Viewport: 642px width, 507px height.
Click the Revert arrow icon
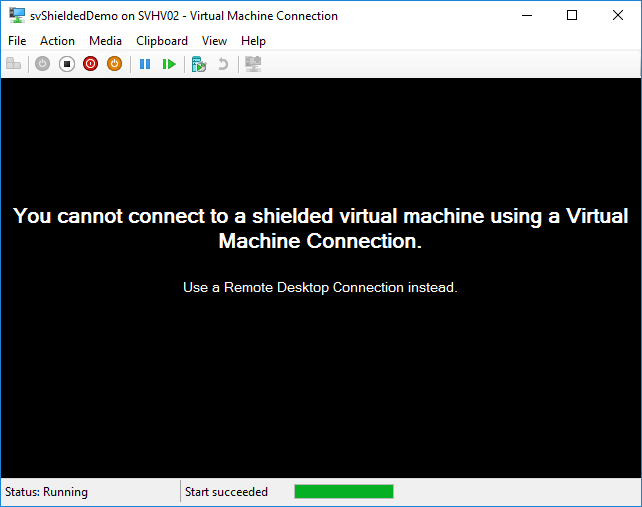[x=223, y=64]
